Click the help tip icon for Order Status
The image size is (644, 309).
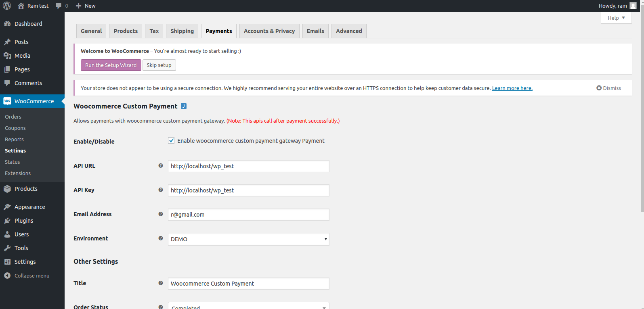(161, 307)
